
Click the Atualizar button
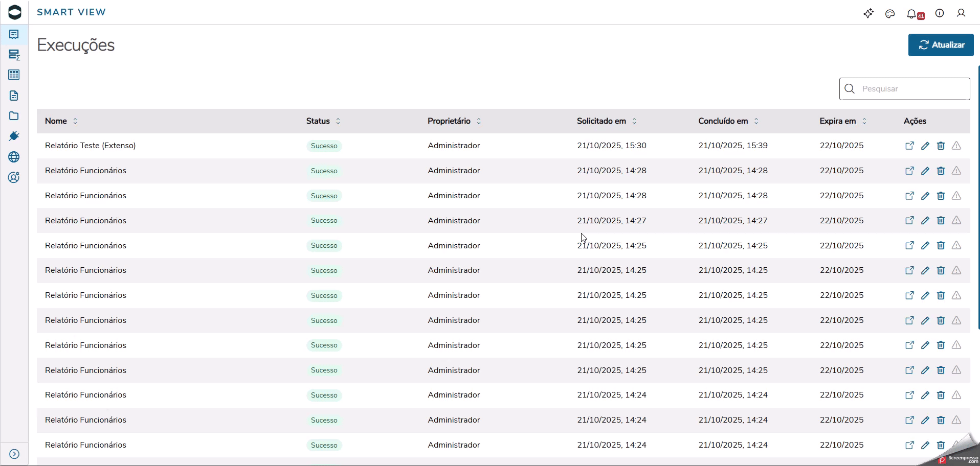[x=941, y=45]
